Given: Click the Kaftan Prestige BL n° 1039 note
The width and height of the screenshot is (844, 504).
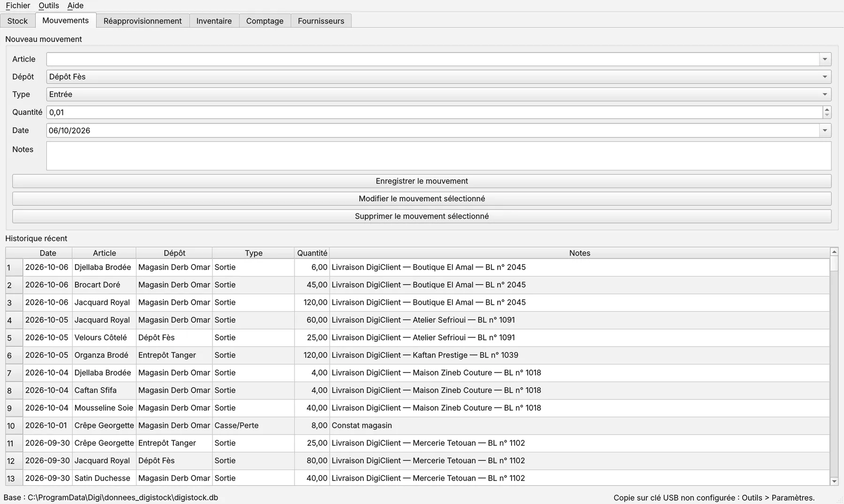Looking at the screenshot, I should click(580, 355).
